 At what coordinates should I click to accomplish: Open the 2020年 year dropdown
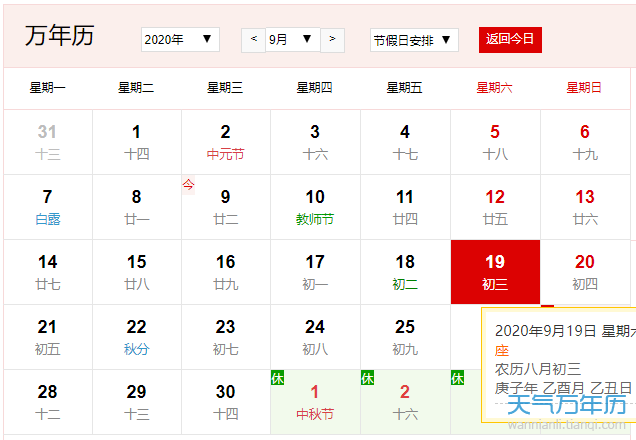(x=180, y=39)
